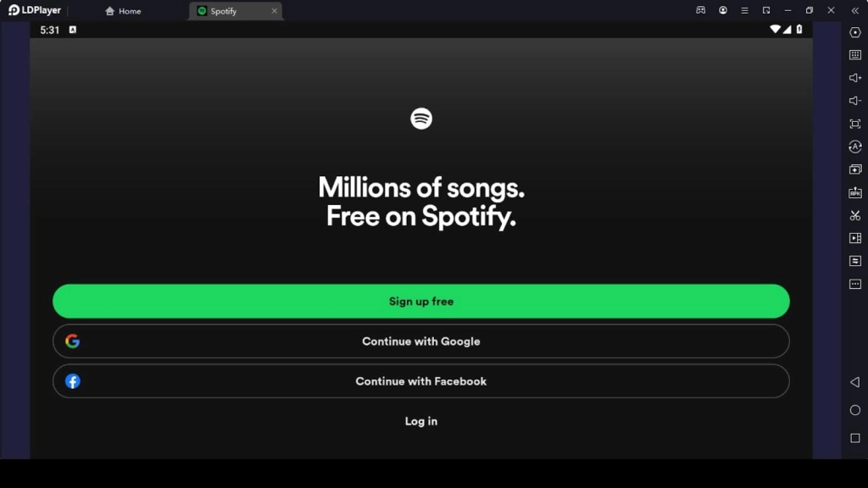The image size is (868, 488).
Task: Click the Google logo on sign-in row
Action: click(73, 341)
